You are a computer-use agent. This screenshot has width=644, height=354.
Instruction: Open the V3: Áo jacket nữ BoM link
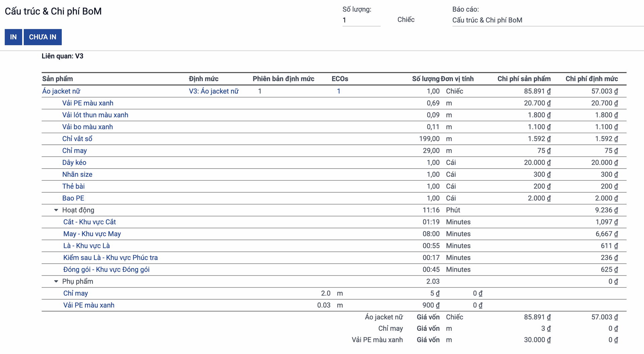214,91
